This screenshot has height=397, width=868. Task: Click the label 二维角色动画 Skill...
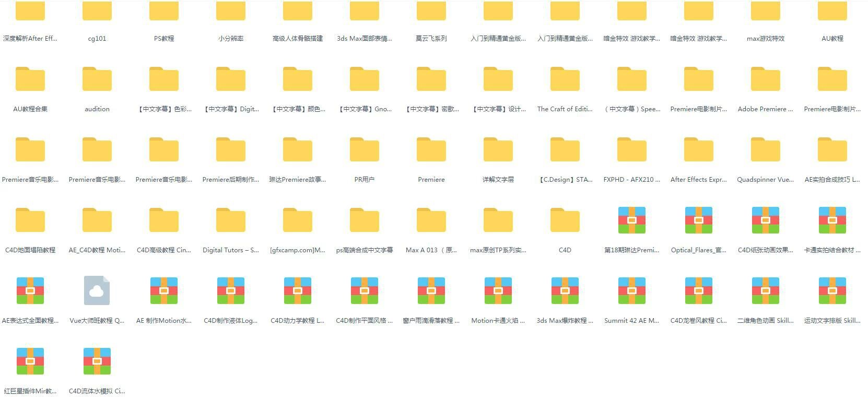tap(766, 320)
